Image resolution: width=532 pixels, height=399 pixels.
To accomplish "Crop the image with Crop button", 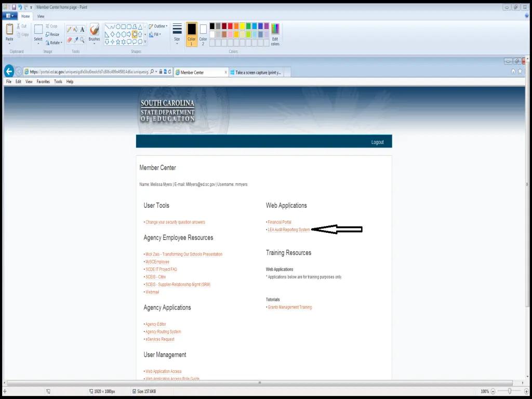I will [51, 26].
